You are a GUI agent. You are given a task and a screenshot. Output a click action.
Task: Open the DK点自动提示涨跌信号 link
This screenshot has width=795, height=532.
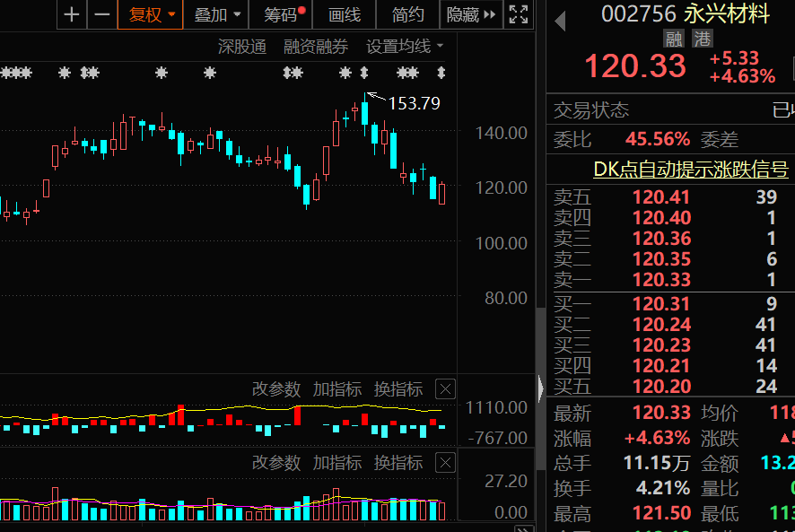click(691, 170)
